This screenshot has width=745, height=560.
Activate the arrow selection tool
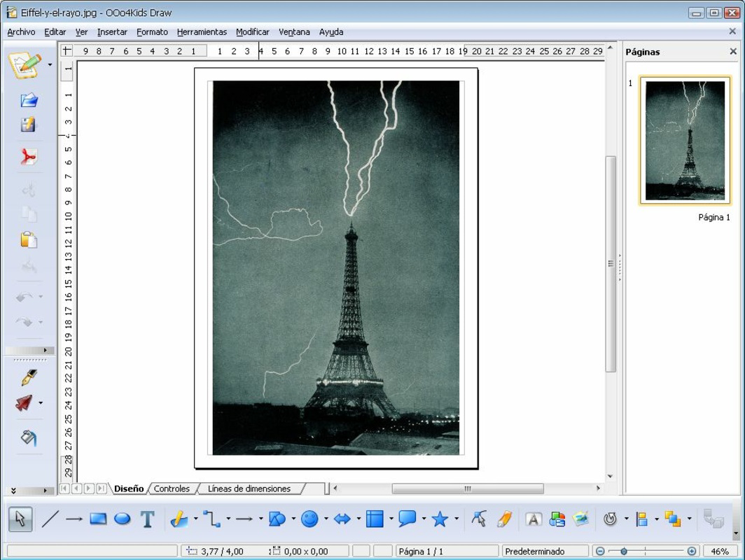click(20, 519)
